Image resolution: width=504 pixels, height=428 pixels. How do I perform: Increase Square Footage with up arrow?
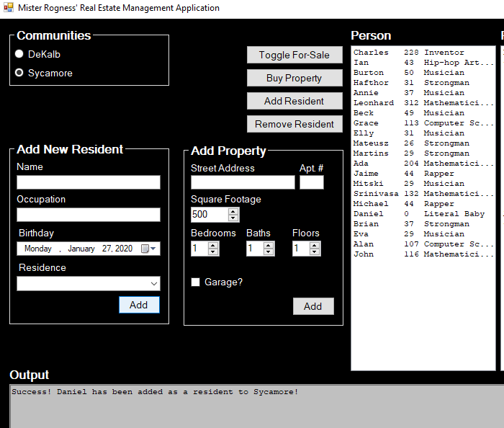[x=233, y=211]
